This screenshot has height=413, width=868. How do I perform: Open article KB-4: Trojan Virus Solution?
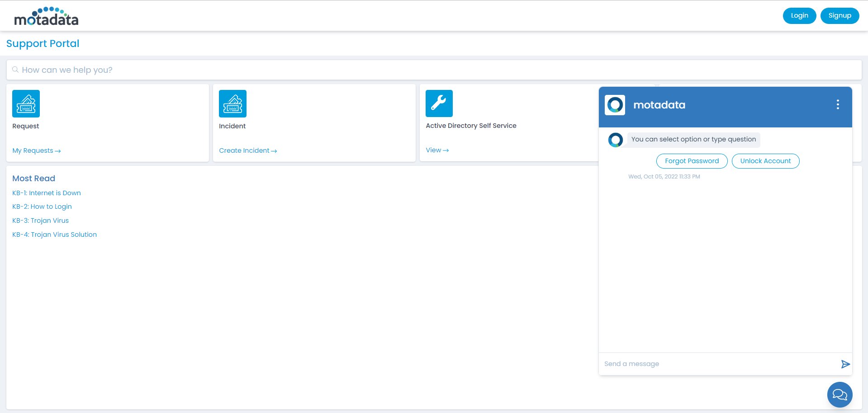(x=54, y=235)
